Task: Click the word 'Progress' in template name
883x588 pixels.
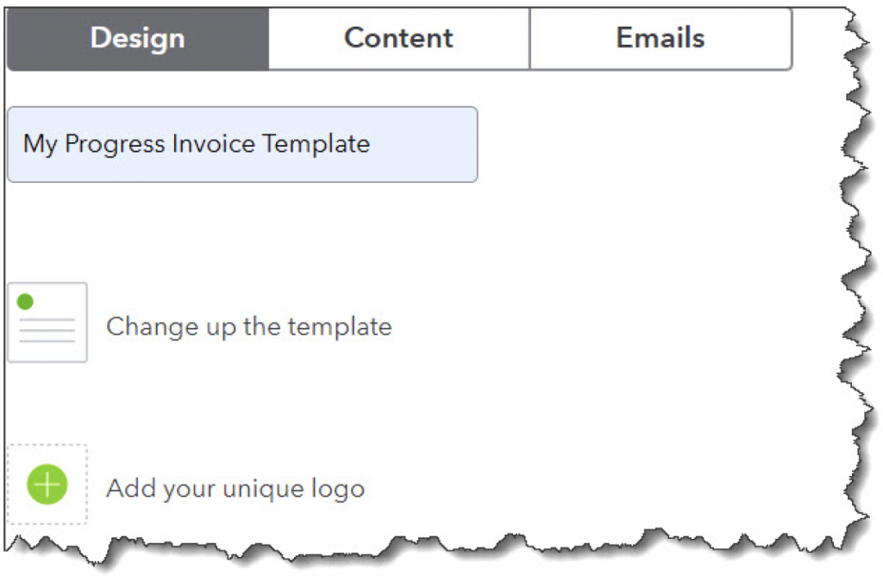Action: pyautogui.click(x=115, y=144)
